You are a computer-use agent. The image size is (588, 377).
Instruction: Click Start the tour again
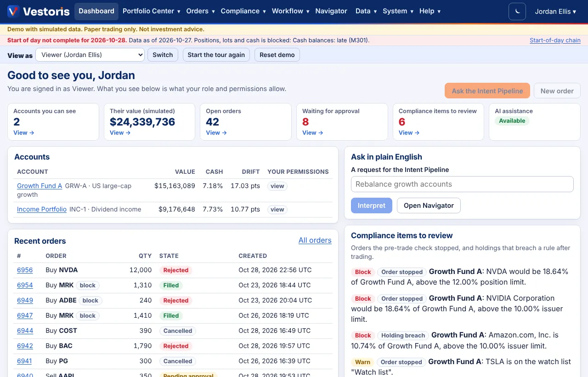(x=216, y=55)
